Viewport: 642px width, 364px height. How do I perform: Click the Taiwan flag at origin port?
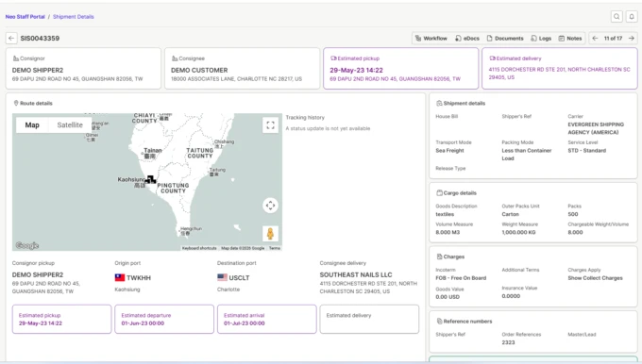pyautogui.click(x=120, y=277)
